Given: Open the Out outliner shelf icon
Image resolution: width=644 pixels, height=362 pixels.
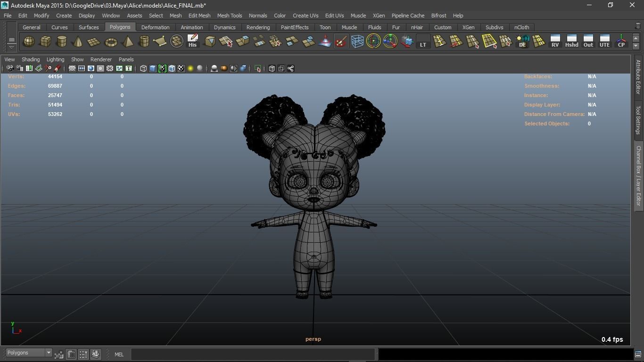Looking at the screenshot, I should [x=588, y=41].
